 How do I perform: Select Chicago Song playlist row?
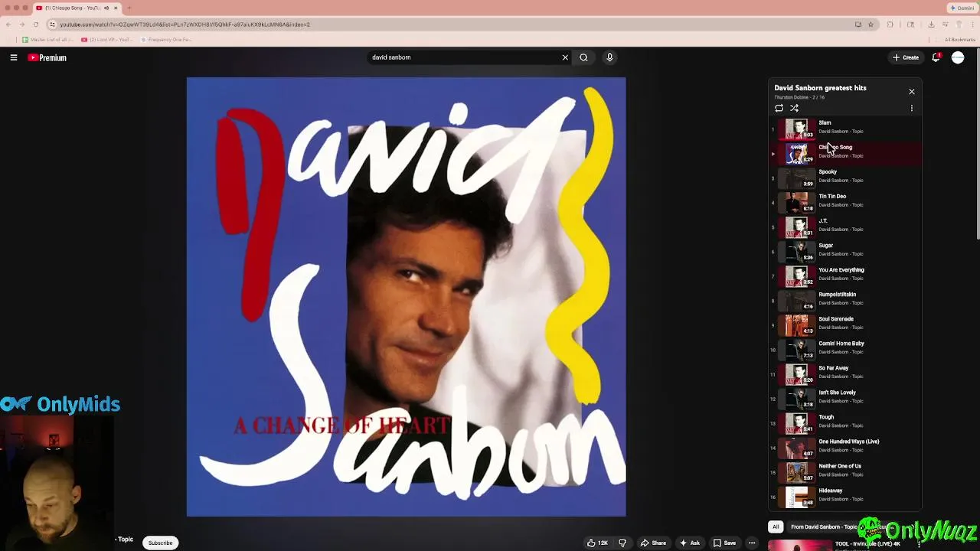coord(845,153)
